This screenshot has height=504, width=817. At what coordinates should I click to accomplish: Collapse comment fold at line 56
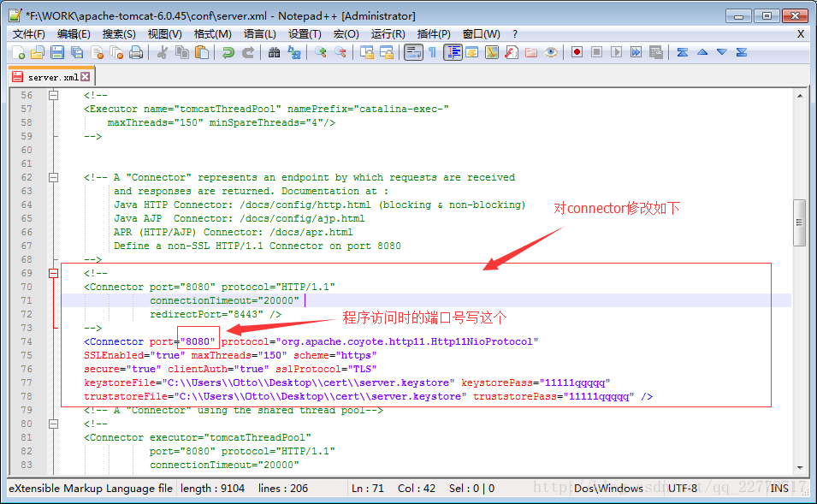coord(53,95)
